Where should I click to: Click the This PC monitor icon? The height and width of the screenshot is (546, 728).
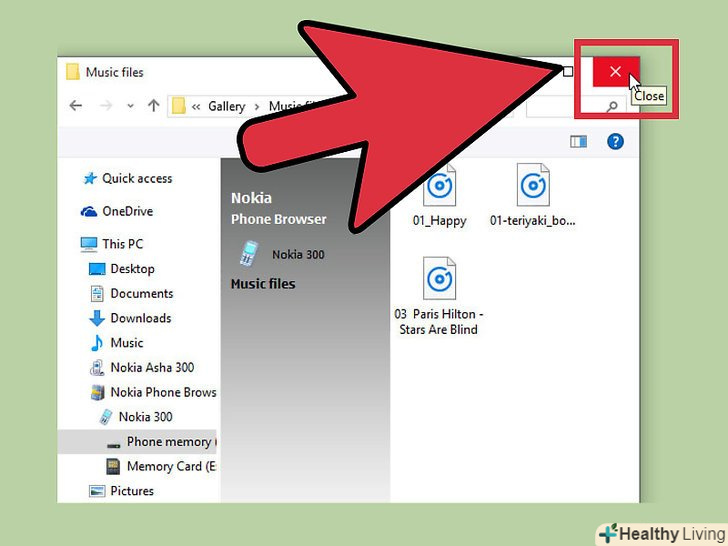89,244
